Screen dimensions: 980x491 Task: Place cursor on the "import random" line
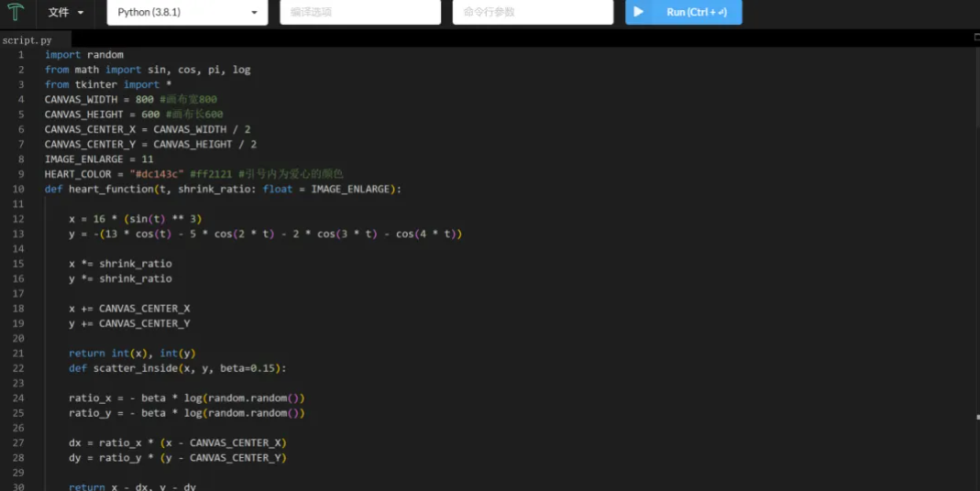pyautogui.click(x=84, y=55)
